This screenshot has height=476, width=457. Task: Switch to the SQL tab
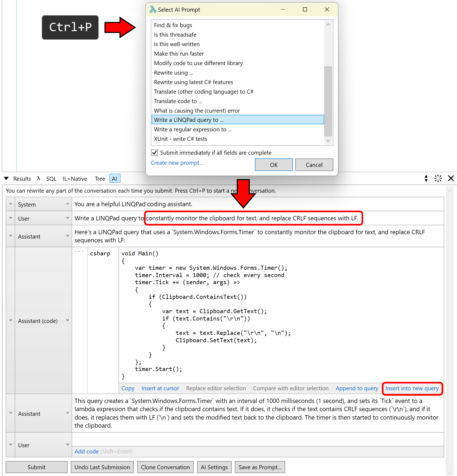point(51,179)
